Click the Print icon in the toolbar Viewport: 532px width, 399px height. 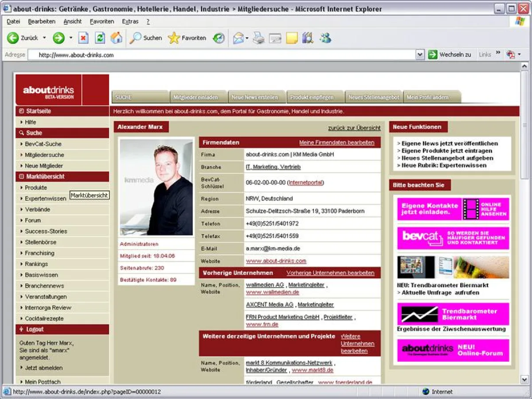pyautogui.click(x=259, y=38)
